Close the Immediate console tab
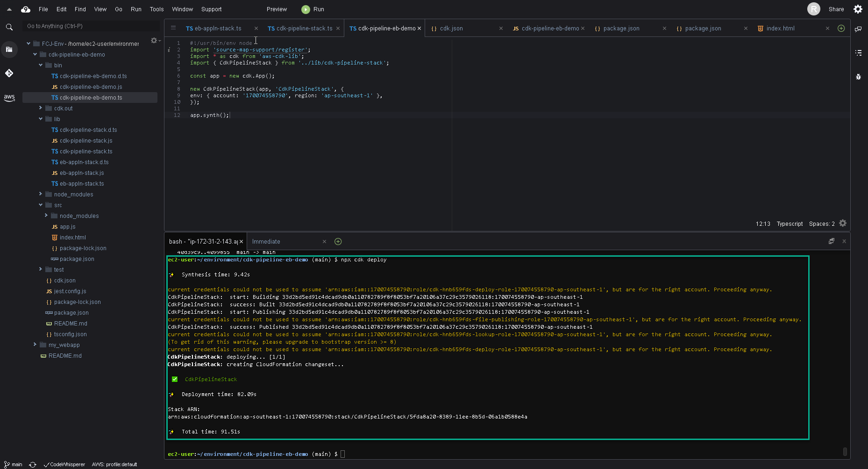 [324, 242]
